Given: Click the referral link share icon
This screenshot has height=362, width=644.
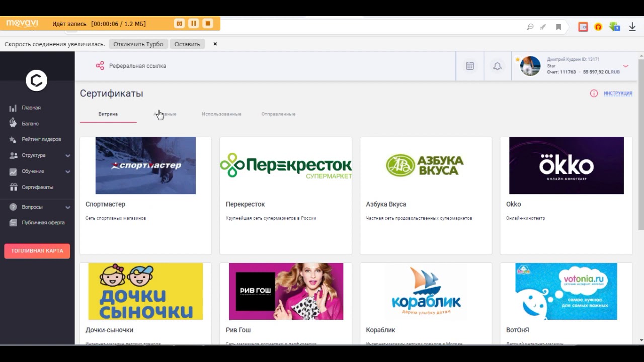Looking at the screenshot, I should (x=100, y=66).
